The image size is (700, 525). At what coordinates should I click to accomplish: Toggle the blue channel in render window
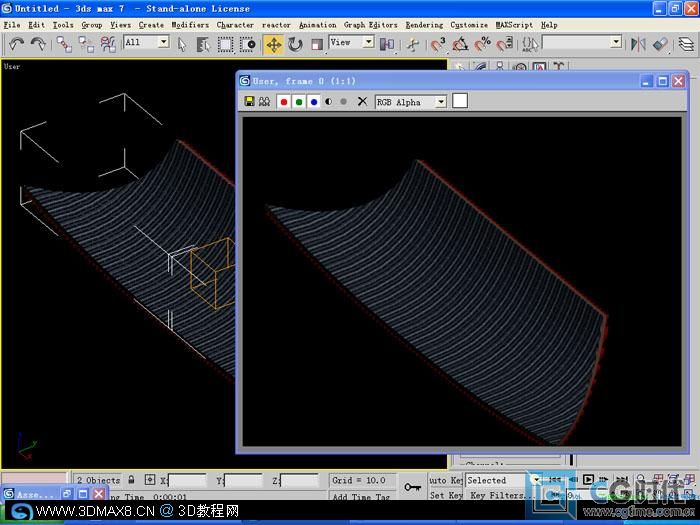[314, 102]
